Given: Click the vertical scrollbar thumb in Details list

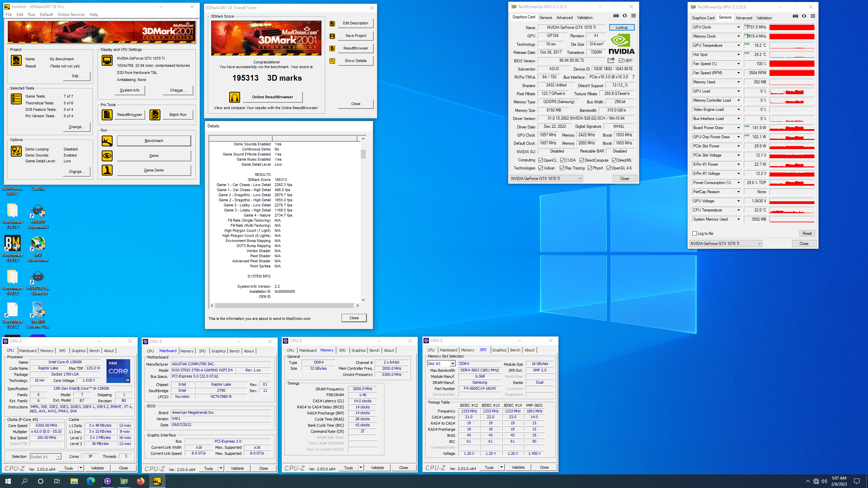Looking at the screenshot, I should [x=363, y=154].
